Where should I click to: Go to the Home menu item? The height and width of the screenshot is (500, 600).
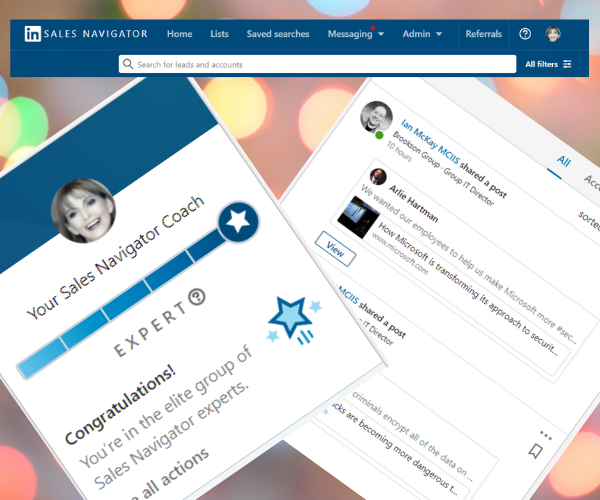pyautogui.click(x=180, y=34)
